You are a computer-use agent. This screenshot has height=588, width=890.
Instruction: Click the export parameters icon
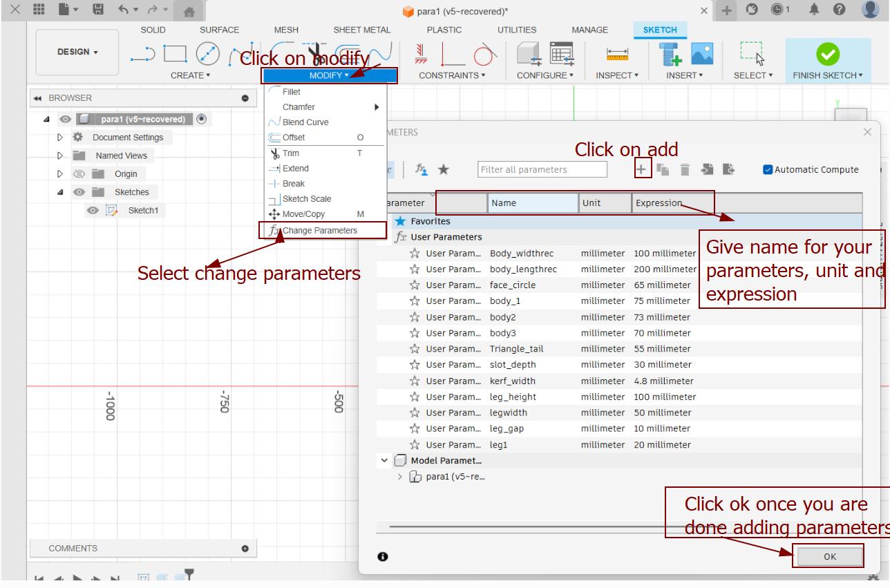click(728, 169)
